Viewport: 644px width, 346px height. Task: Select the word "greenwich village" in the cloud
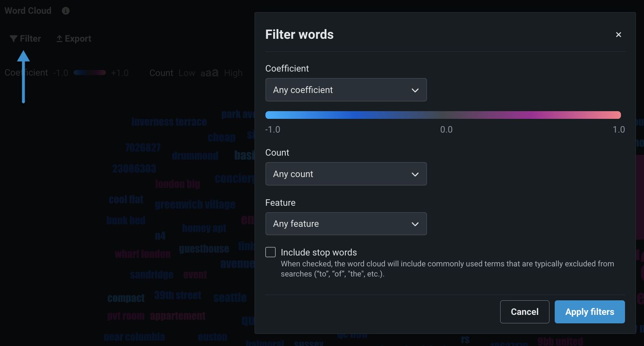coord(195,205)
